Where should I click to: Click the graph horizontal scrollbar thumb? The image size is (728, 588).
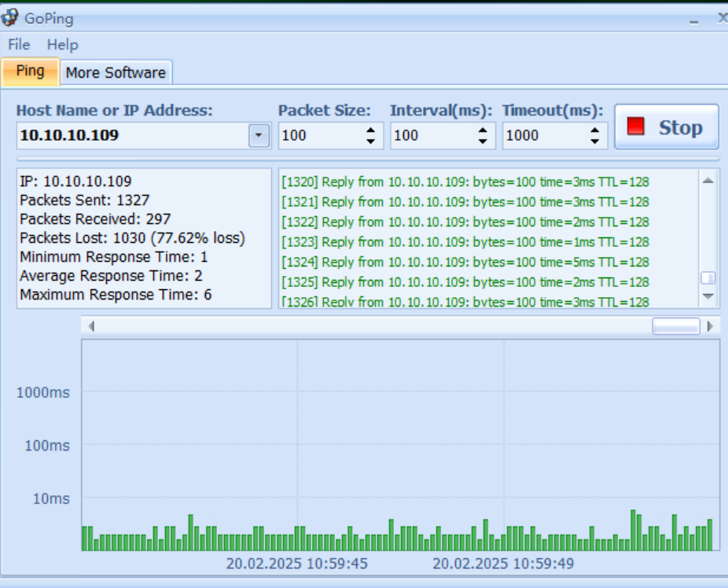click(676, 326)
